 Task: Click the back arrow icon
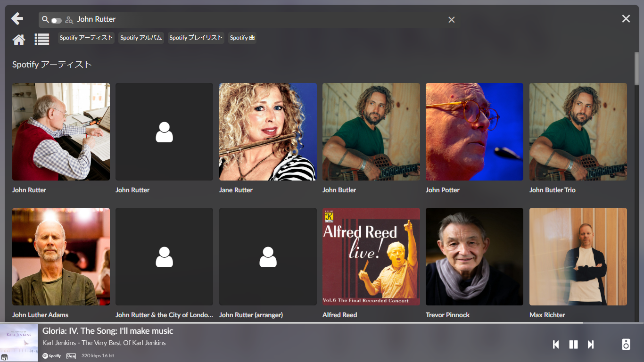click(17, 19)
